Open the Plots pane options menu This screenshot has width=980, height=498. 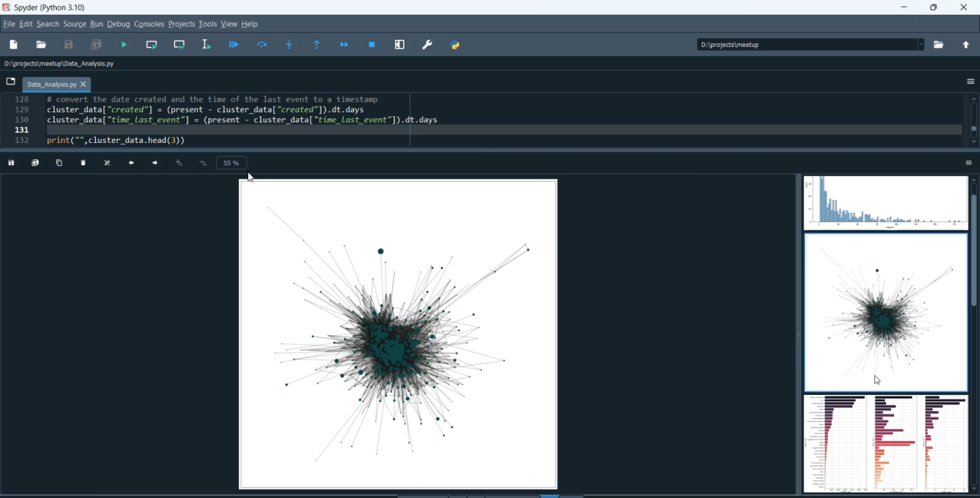point(969,163)
